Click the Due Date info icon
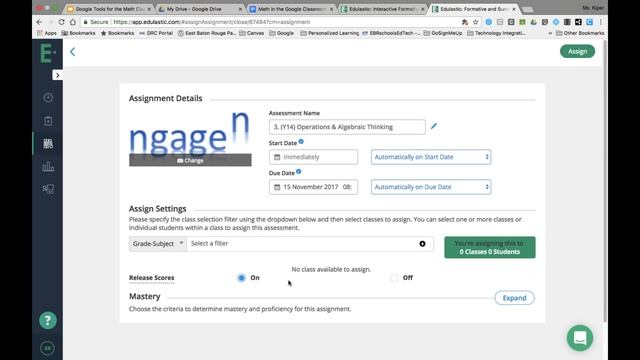Image resolution: width=640 pixels, height=360 pixels. pyautogui.click(x=299, y=172)
